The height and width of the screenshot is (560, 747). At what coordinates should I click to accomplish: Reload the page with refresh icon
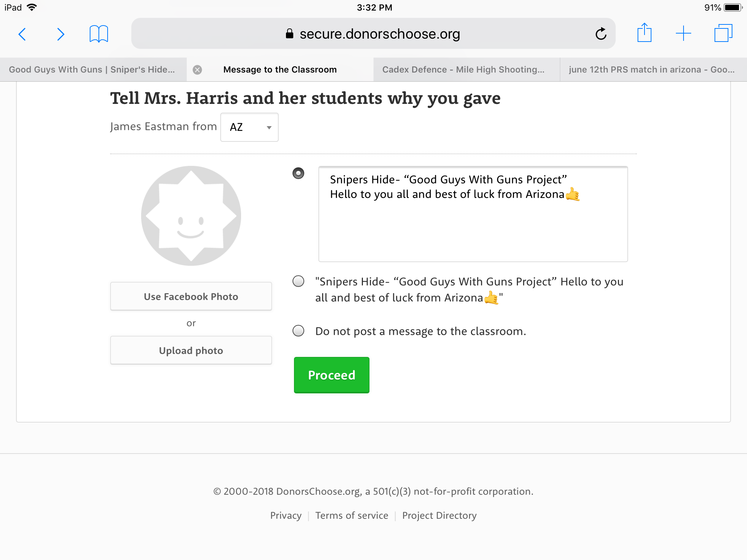point(601,34)
